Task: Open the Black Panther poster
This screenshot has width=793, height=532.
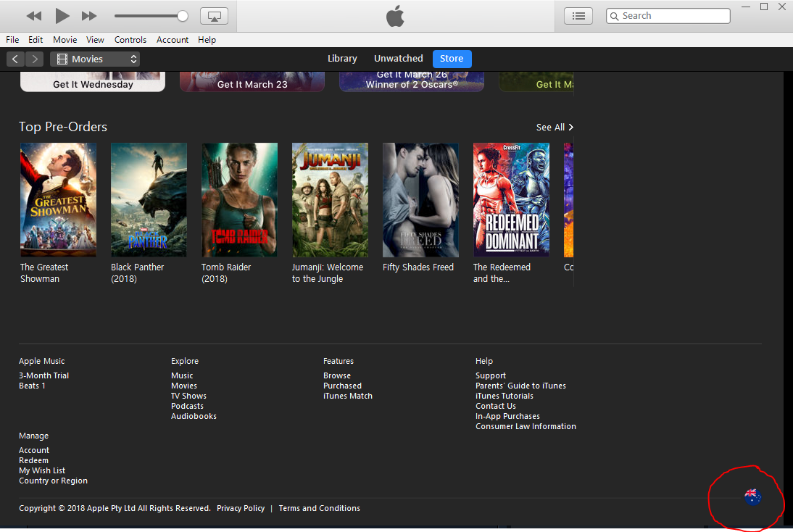Action: click(149, 200)
